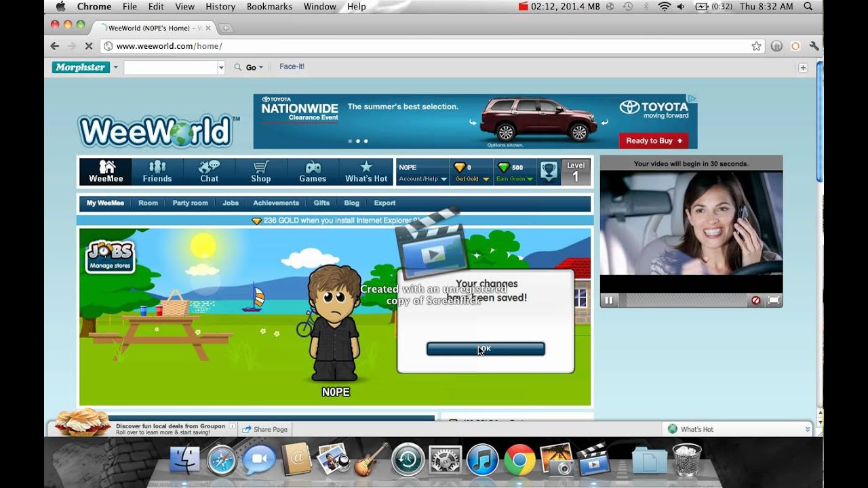Viewport: 868px width, 488px height.
Task: Open System Preferences from the dock
Action: pyautogui.click(x=445, y=461)
